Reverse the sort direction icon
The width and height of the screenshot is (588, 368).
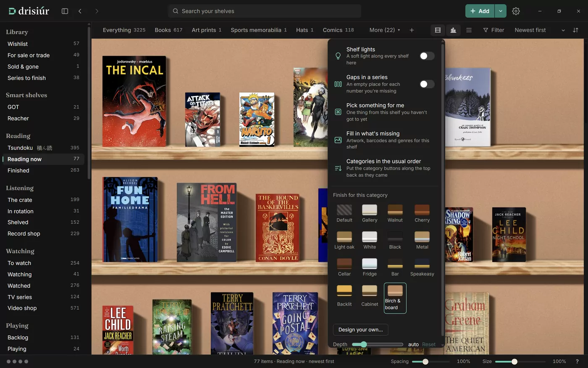[x=575, y=30]
